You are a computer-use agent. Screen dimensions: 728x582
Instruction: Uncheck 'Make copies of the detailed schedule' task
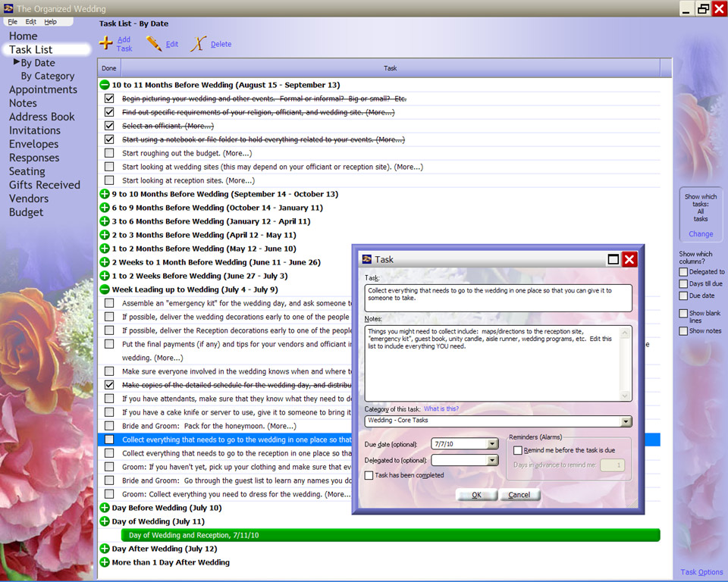pyautogui.click(x=109, y=385)
